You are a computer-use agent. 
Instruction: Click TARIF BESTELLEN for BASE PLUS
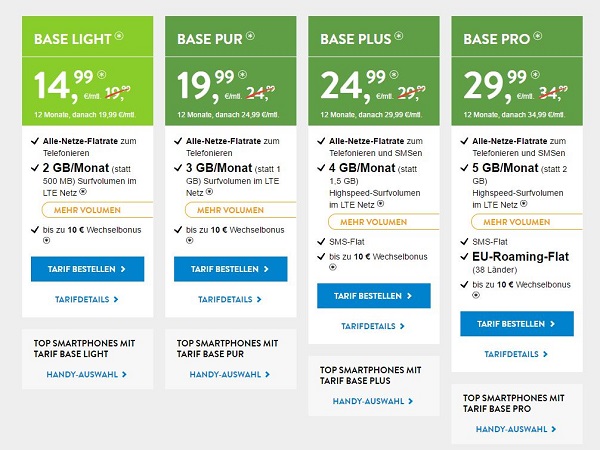tap(374, 296)
